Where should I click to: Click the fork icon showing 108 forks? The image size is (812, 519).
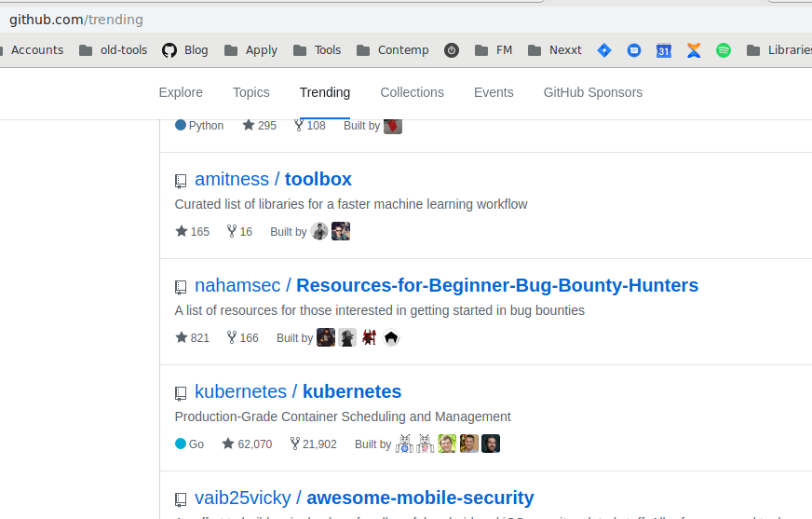(299, 125)
